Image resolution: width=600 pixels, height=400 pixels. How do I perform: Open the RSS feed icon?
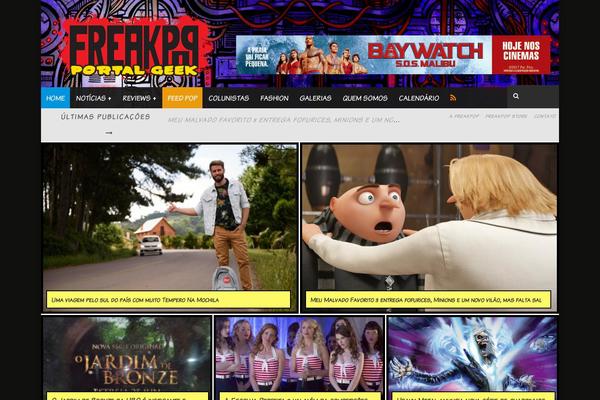click(x=453, y=98)
